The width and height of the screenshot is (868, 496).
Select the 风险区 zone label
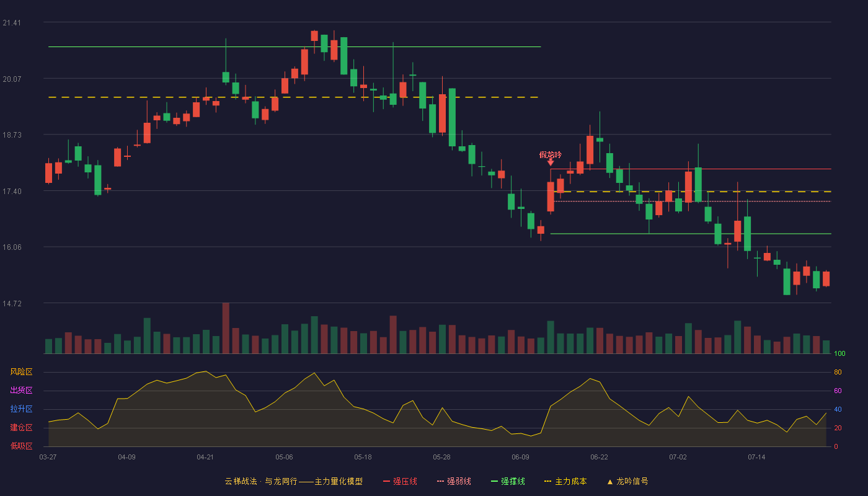tap(21, 372)
